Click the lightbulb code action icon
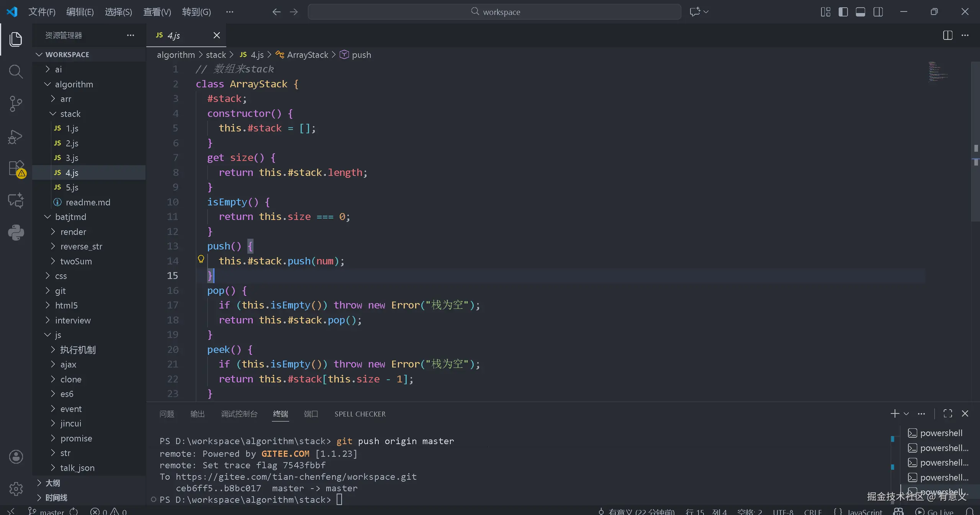980x515 pixels. [x=201, y=259]
